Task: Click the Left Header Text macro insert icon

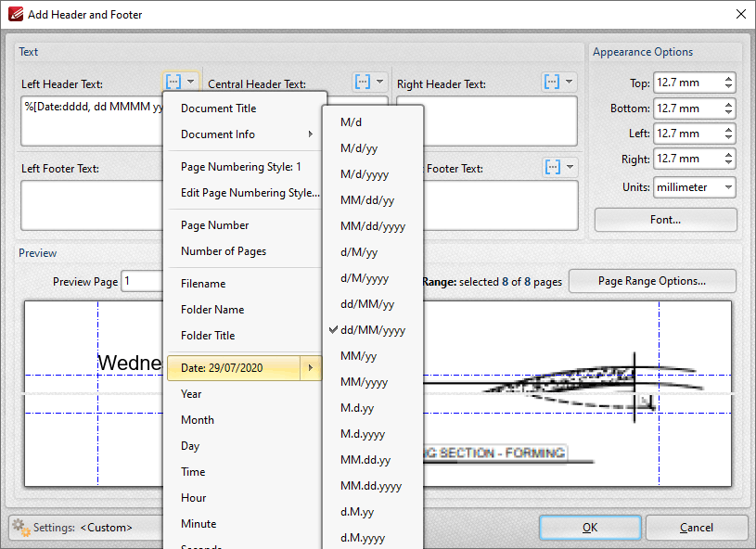Action: (x=173, y=82)
